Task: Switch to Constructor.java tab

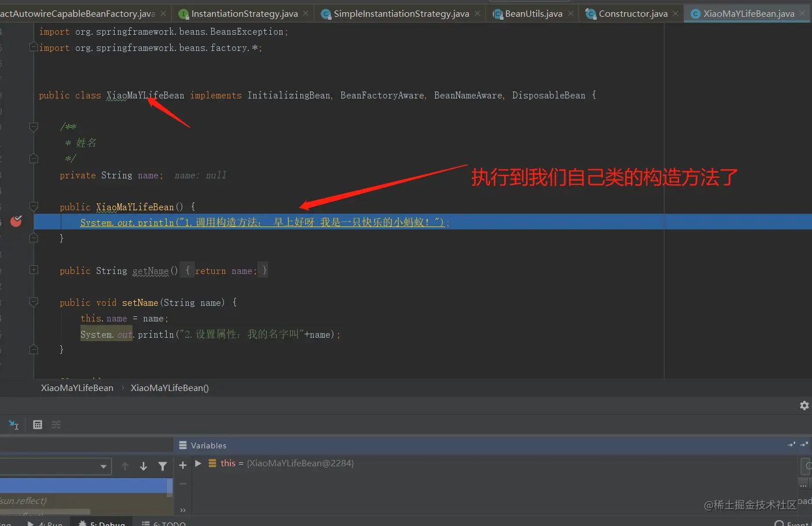Action: (x=633, y=13)
